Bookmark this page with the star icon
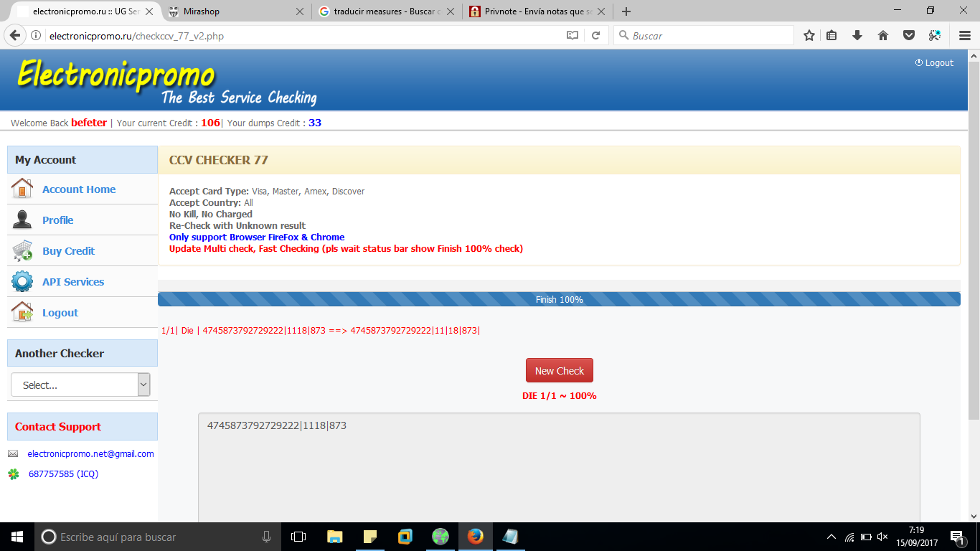 click(809, 35)
